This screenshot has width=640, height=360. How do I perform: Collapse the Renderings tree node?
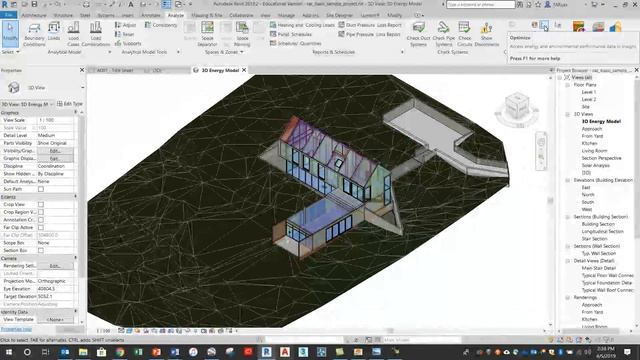coord(567,298)
